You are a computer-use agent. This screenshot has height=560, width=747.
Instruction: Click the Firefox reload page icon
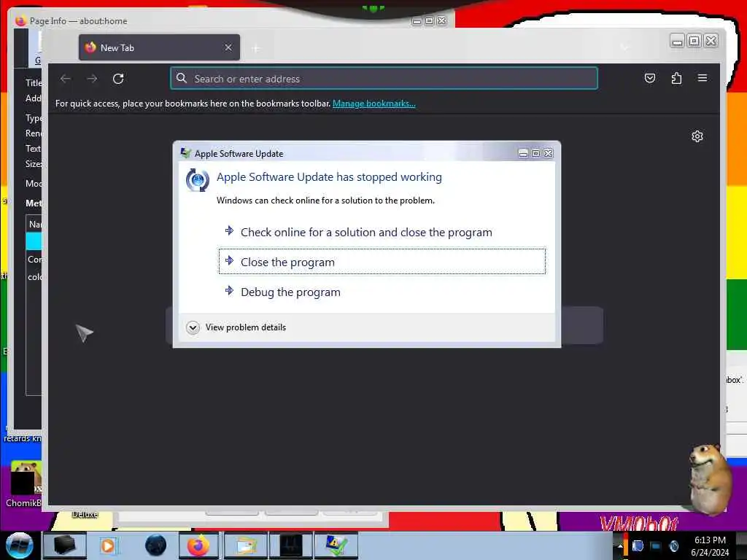[118, 79]
